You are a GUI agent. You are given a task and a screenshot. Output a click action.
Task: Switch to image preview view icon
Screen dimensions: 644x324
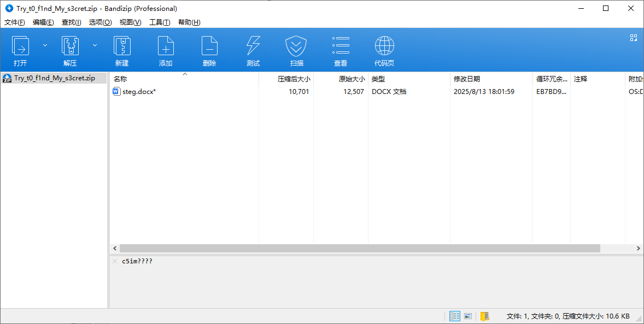tap(468, 316)
